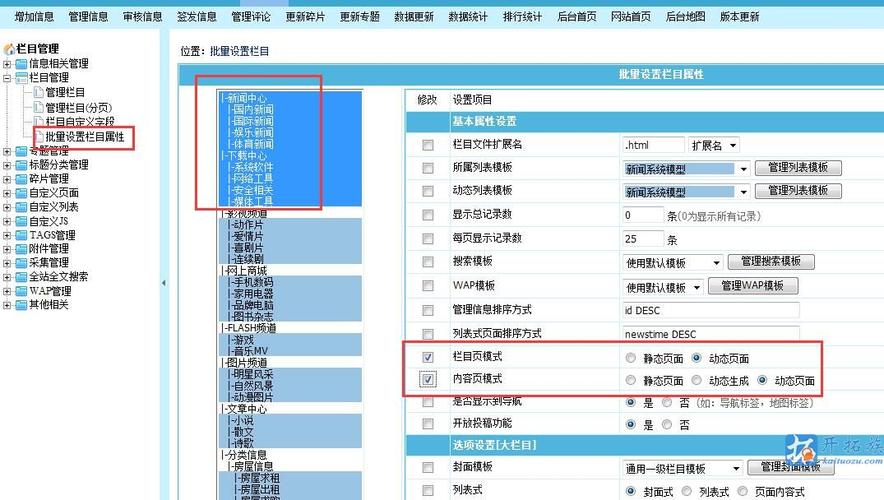Select 国内新闻 in the column list
The image size is (884, 500).
[x=291, y=109]
